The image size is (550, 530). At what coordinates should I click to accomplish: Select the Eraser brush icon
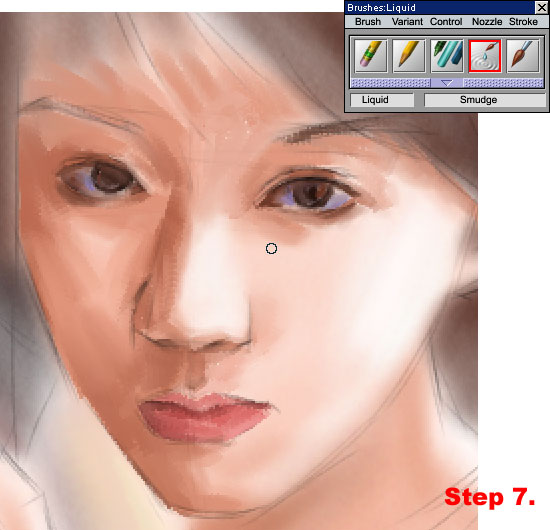click(x=371, y=56)
